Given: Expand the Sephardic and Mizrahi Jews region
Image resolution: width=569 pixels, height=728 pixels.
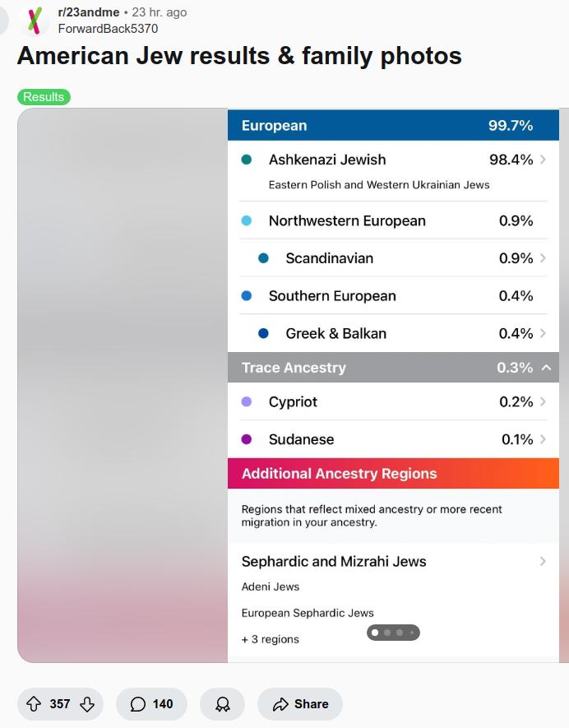Looking at the screenshot, I should click(543, 562).
